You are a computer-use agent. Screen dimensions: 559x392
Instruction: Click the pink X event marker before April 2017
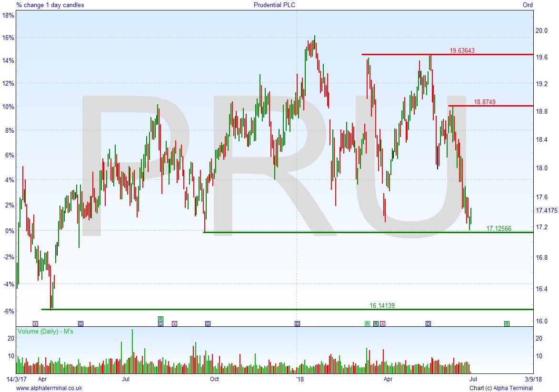pos(35,323)
